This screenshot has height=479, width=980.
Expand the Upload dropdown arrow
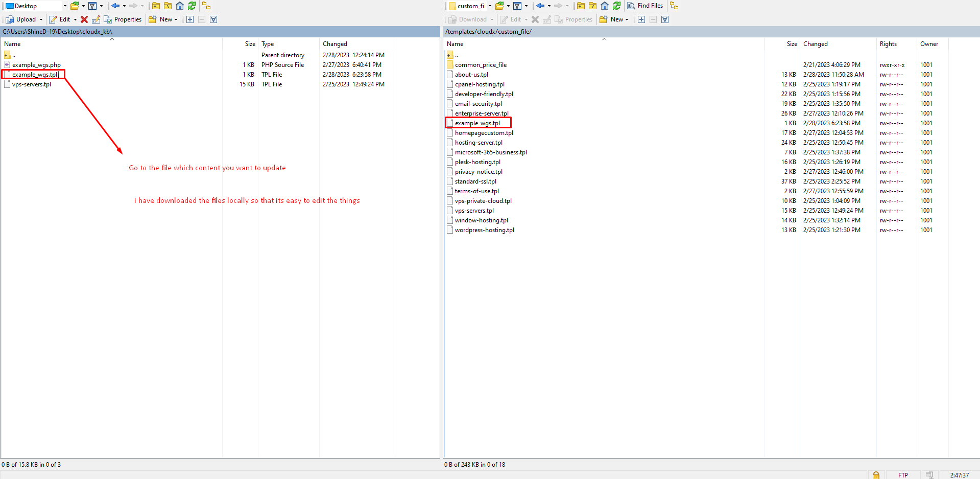click(x=41, y=19)
